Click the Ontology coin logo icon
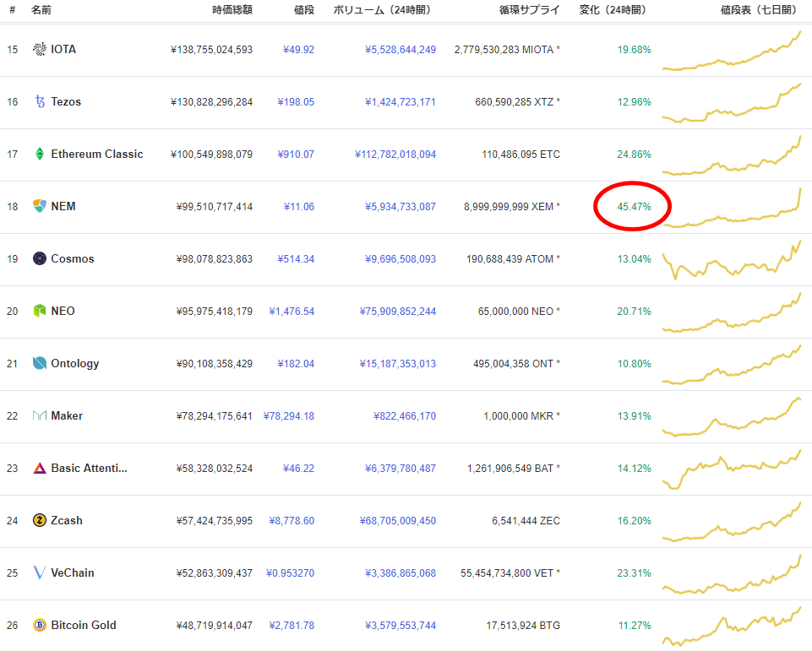Screen dimensions: 812x651 pos(40,363)
